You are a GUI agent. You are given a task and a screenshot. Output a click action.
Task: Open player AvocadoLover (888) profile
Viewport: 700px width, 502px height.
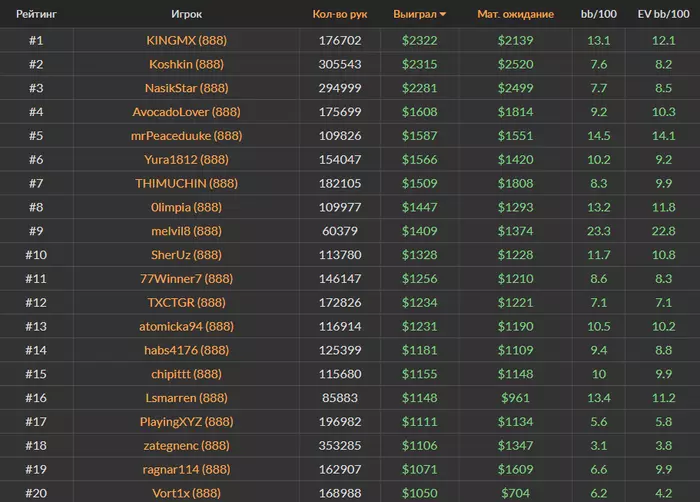point(187,112)
